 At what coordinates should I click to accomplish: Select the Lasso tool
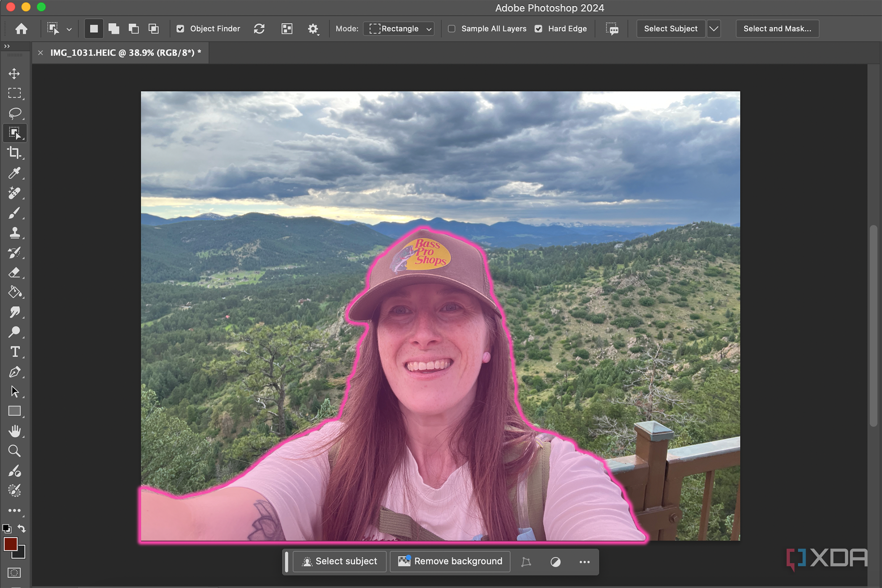14,113
